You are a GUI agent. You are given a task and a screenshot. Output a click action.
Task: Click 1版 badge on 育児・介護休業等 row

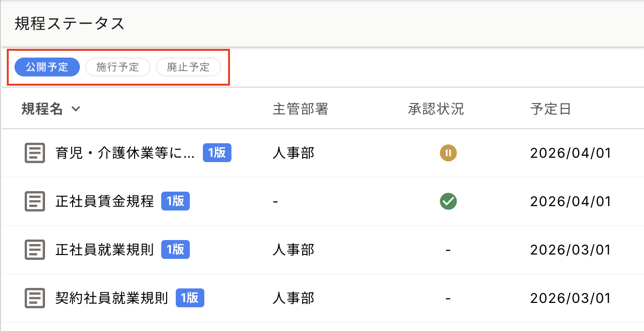click(217, 153)
